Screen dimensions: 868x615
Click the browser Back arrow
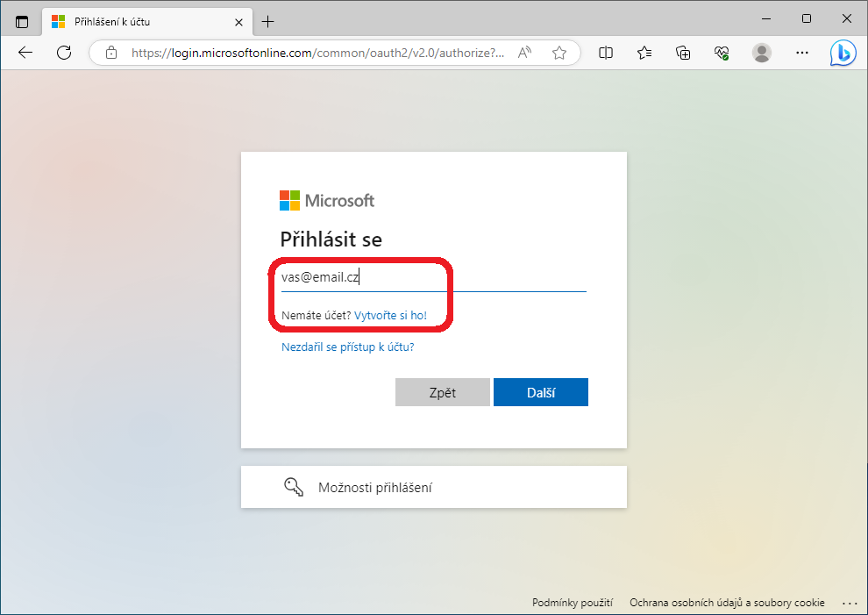[x=25, y=53]
